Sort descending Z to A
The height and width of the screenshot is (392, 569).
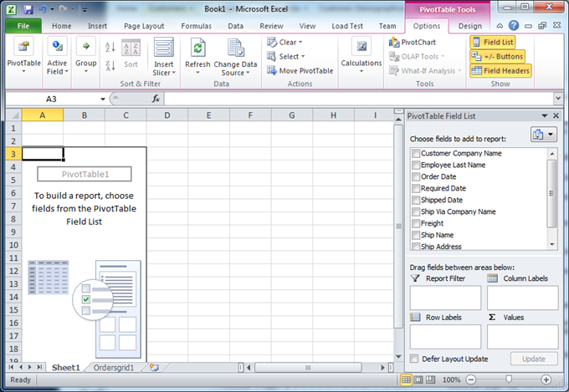[110, 66]
